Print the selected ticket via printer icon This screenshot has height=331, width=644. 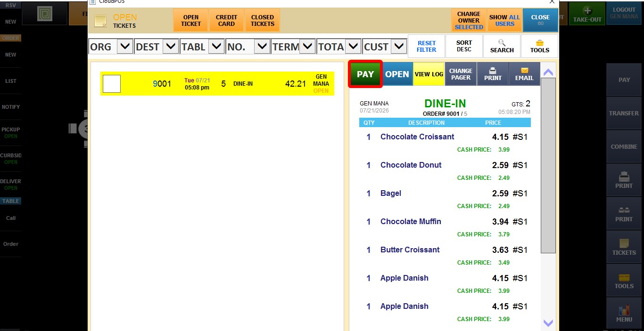pyautogui.click(x=493, y=74)
